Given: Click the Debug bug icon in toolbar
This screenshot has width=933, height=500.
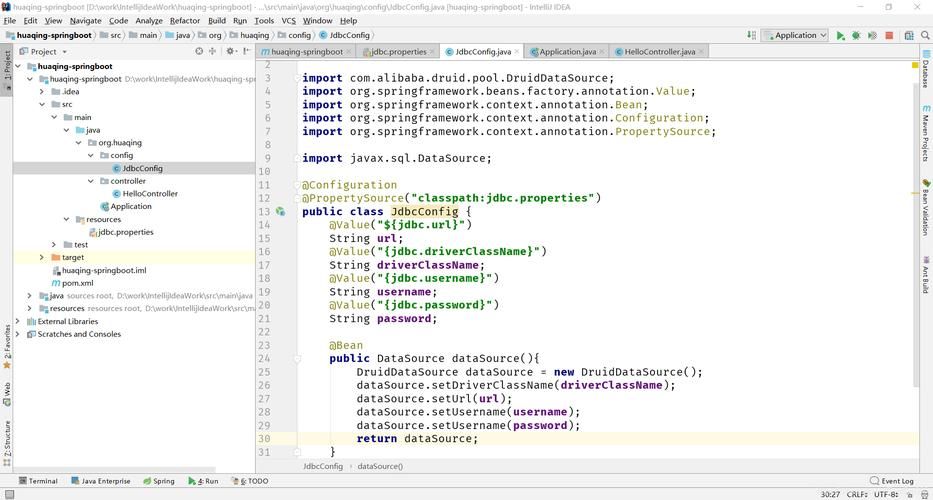Looking at the screenshot, I should click(x=856, y=35).
